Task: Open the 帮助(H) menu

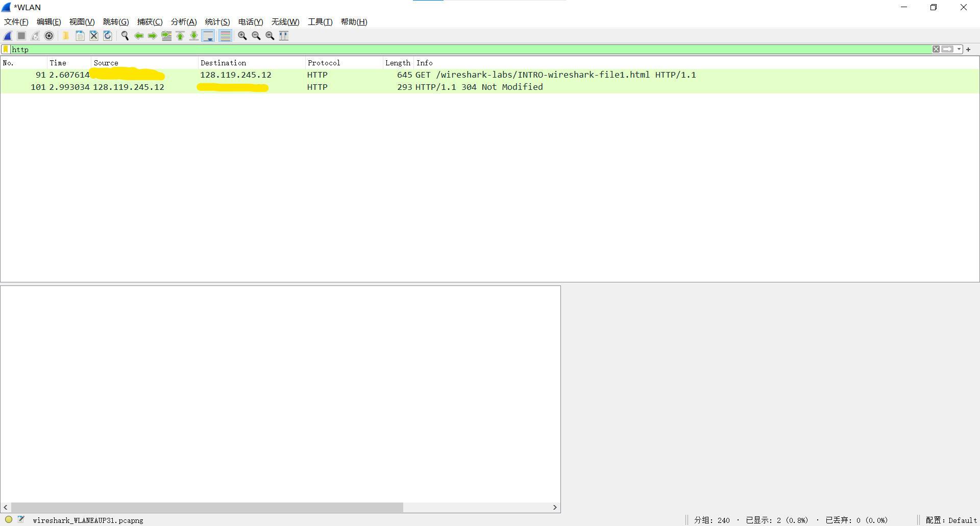Action: tap(354, 22)
